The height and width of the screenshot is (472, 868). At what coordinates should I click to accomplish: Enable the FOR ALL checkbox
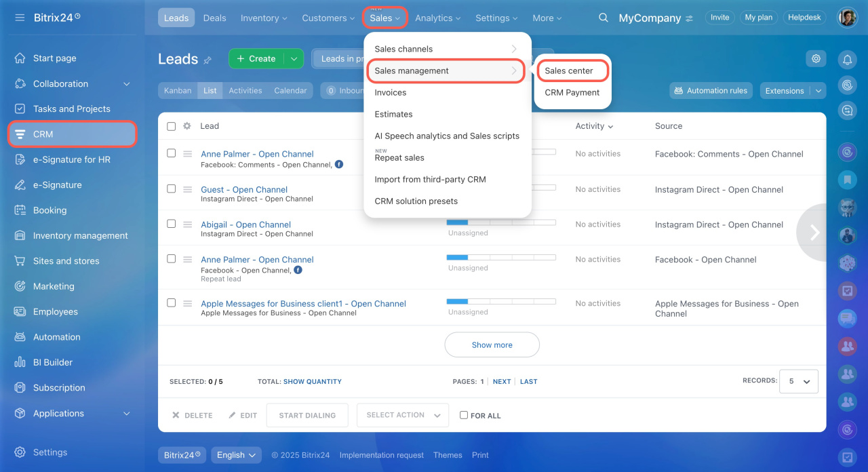(464, 415)
